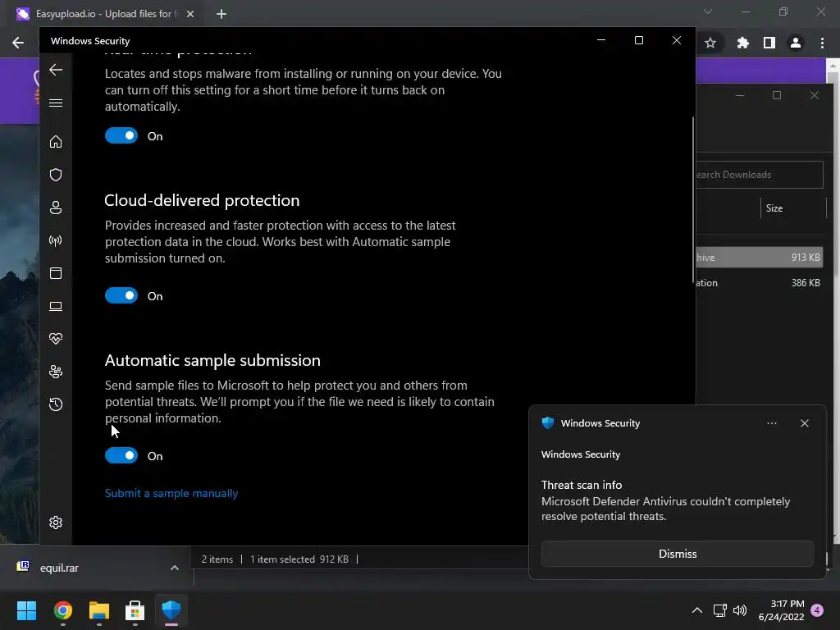Open Chrome tab search chevron
Viewport: 840px width, 630px height.
pyautogui.click(x=708, y=11)
